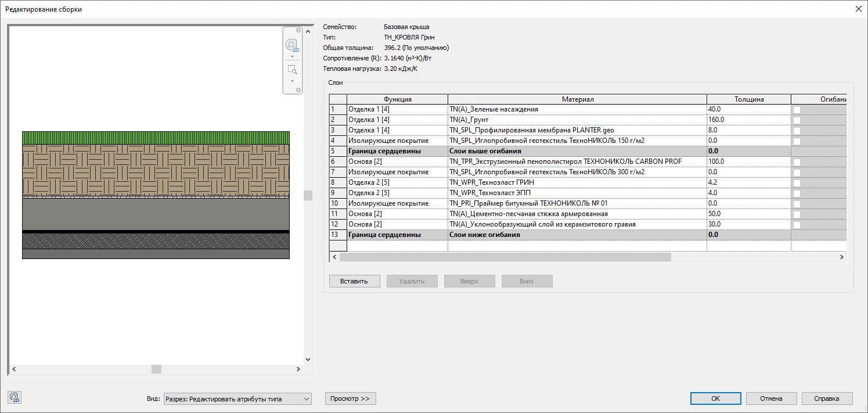Click the Удалить button

click(412, 281)
